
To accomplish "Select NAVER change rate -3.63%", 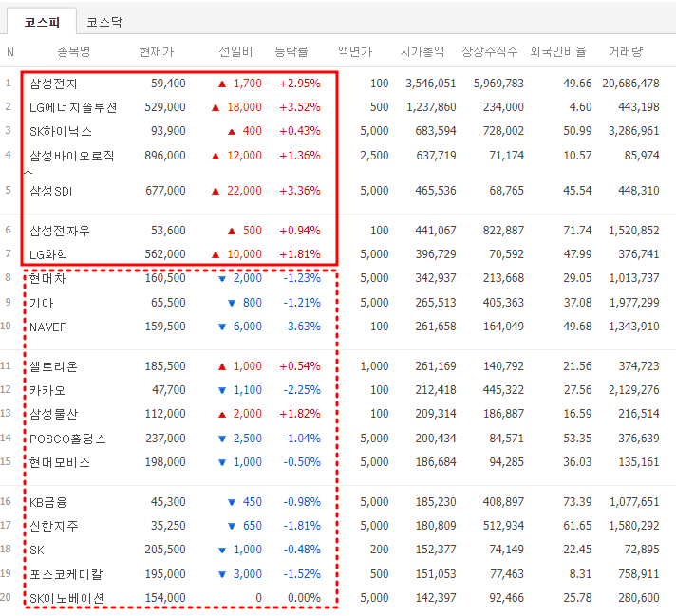I will [x=302, y=326].
